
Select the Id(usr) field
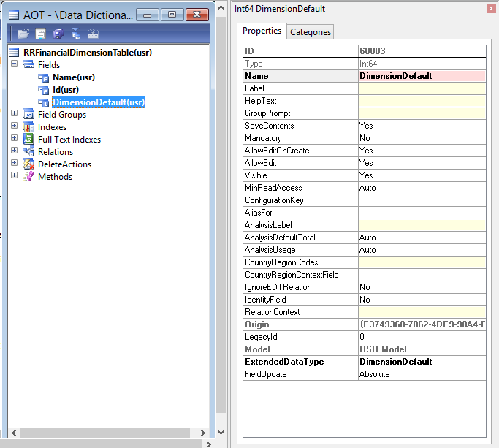click(x=66, y=90)
